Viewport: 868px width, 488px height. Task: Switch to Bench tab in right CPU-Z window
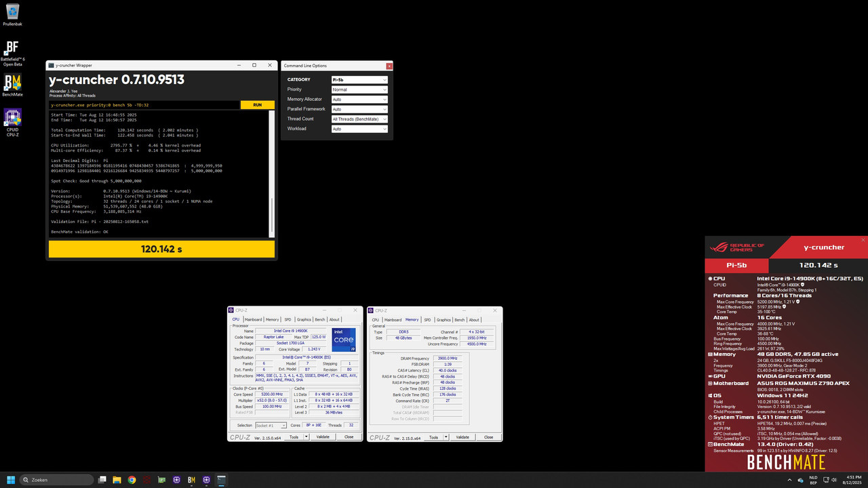[x=459, y=320]
